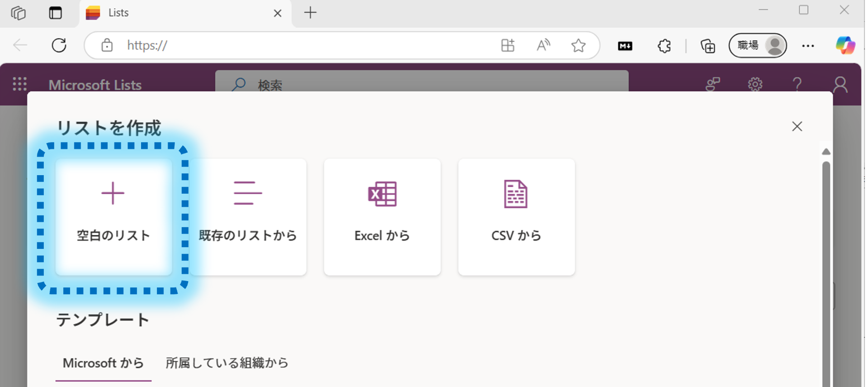Open the workspaces icon at top left

pos(18,13)
